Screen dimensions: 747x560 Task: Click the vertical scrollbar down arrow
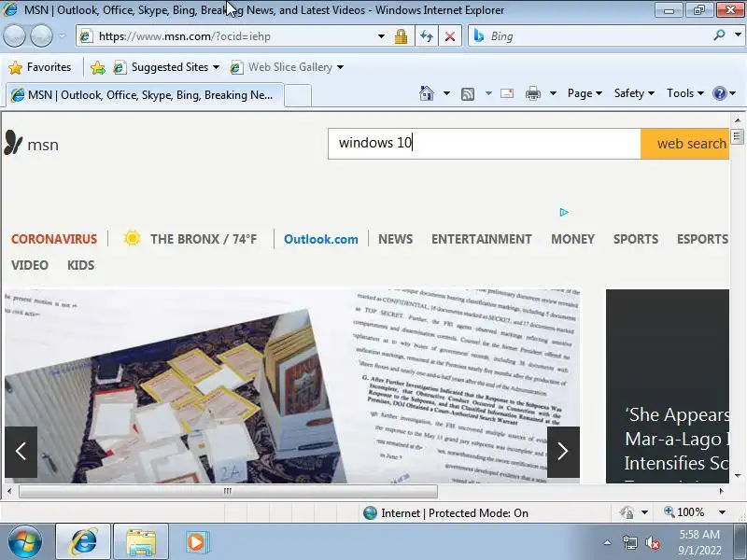click(x=738, y=475)
